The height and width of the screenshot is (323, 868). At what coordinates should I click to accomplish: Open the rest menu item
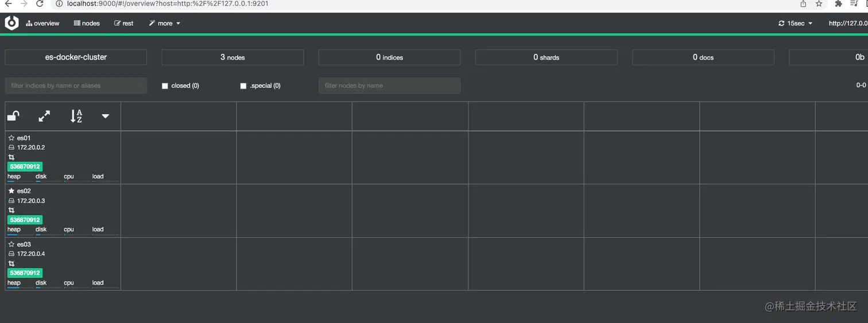pyautogui.click(x=124, y=24)
